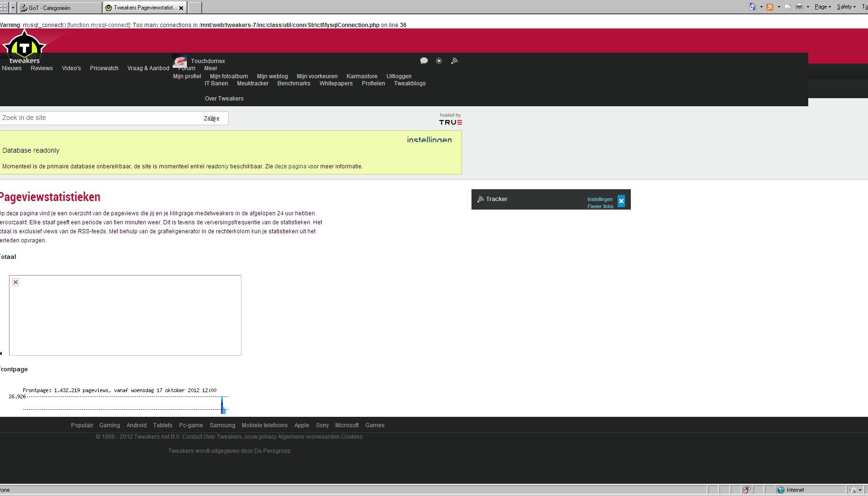Viewport: 868px width, 496px height.
Task: Follow the 'deze pagina' link
Action: tap(290, 166)
